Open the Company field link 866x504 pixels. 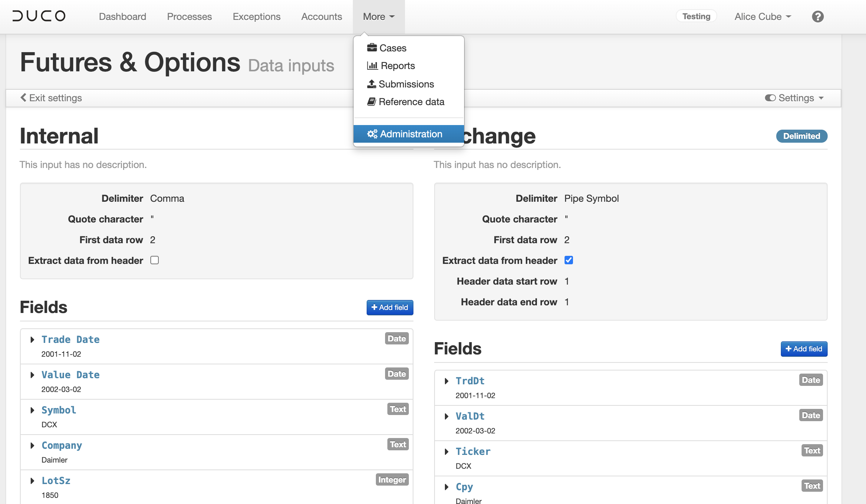(x=62, y=445)
